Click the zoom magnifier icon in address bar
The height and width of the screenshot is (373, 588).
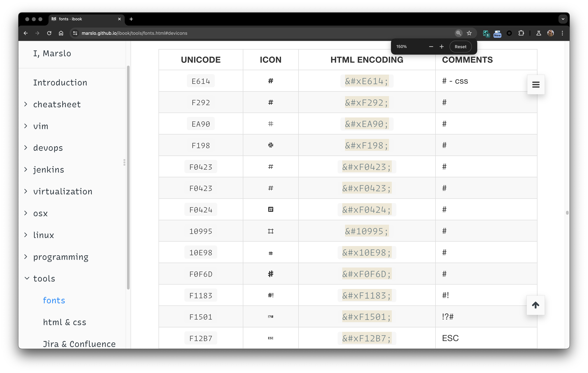coord(458,33)
